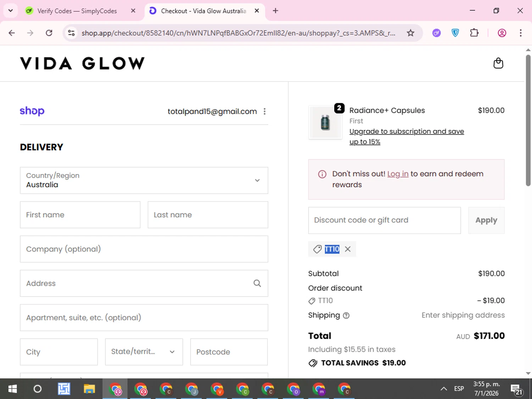
Task: Open the blue maze app in taskbar
Action: pos(64,389)
